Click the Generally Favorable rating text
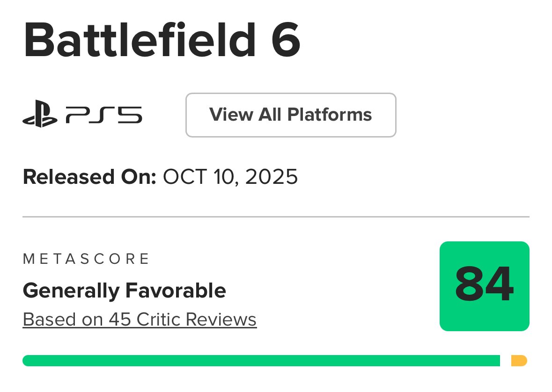552x392 pixels. point(124,290)
